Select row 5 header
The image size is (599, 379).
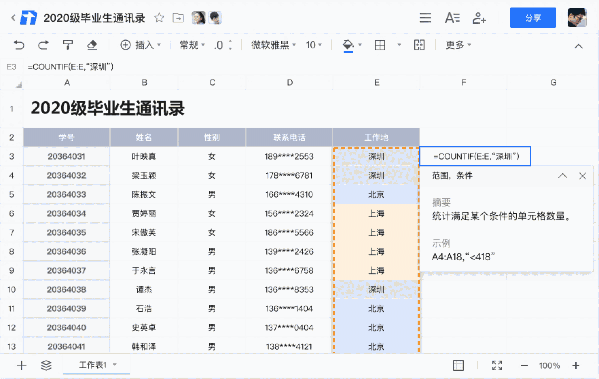11,194
